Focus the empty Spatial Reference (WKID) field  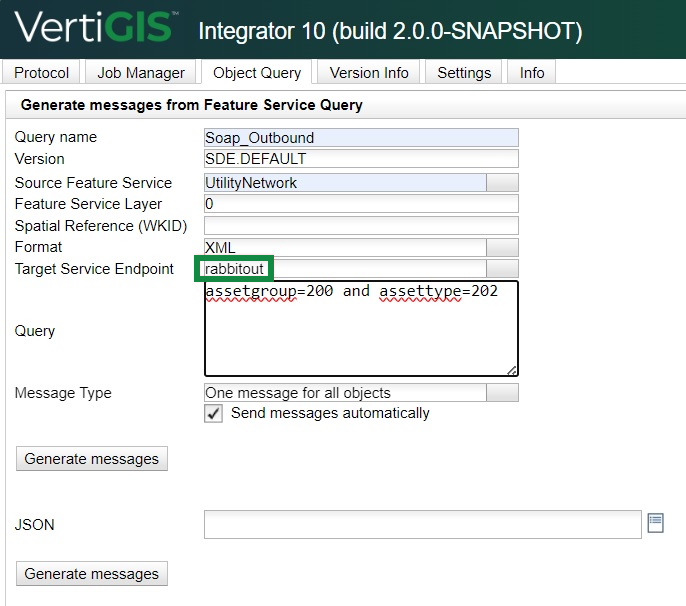tap(361, 226)
